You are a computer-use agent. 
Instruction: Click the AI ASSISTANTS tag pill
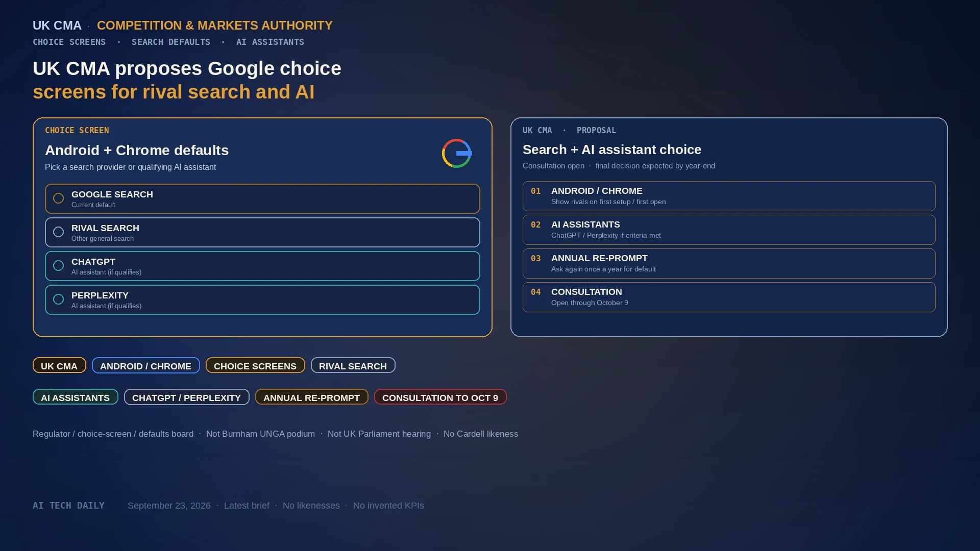pos(75,397)
